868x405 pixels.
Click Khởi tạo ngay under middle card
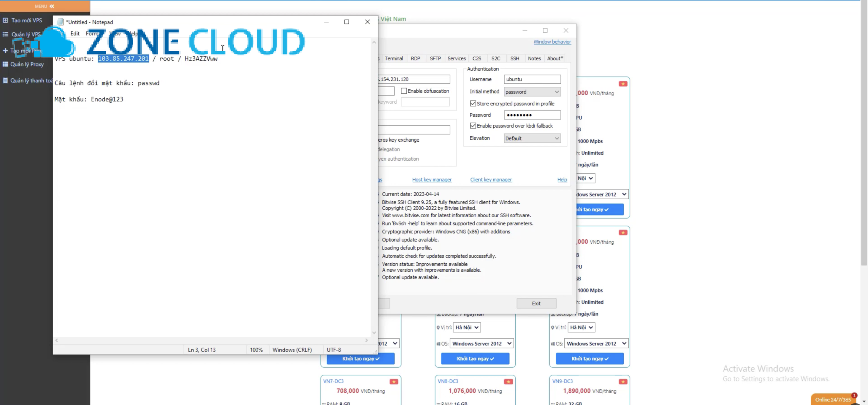475,359
